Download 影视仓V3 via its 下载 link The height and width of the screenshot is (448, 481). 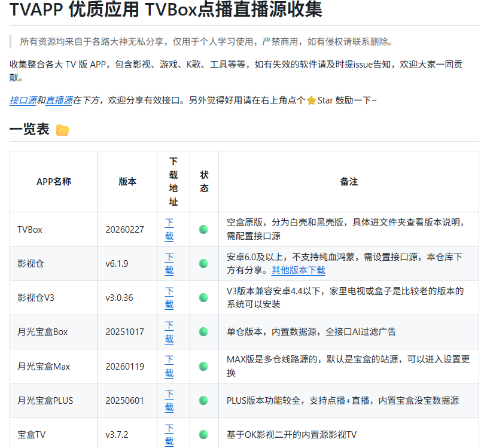pyautogui.click(x=169, y=297)
